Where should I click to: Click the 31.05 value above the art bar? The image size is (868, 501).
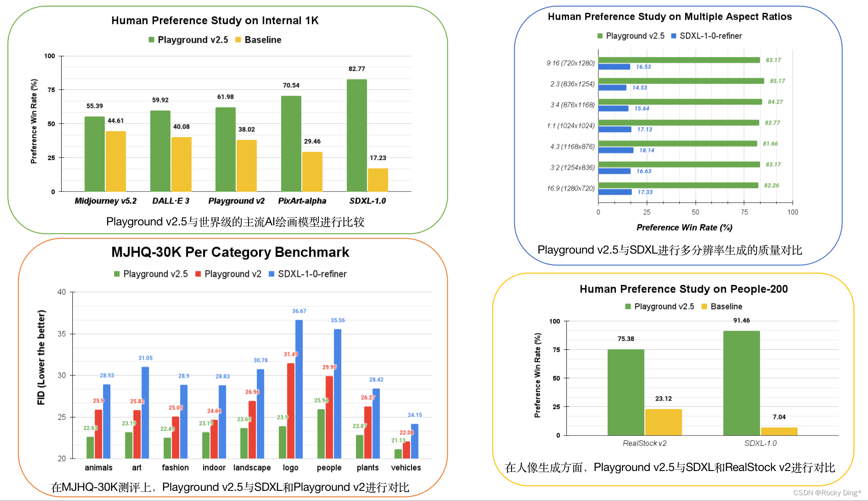click(x=145, y=358)
